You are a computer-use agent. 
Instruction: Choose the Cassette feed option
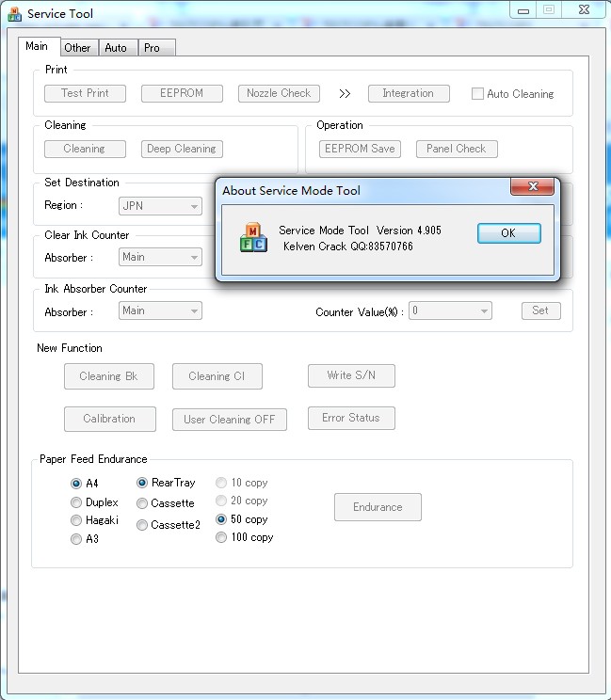(x=142, y=503)
